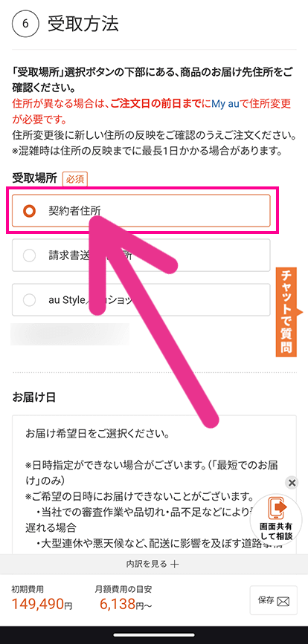Viewport: 308px width, 644px height.
Task: Click the お届け希望日をご選択ください text box
Action: [154, 484]
